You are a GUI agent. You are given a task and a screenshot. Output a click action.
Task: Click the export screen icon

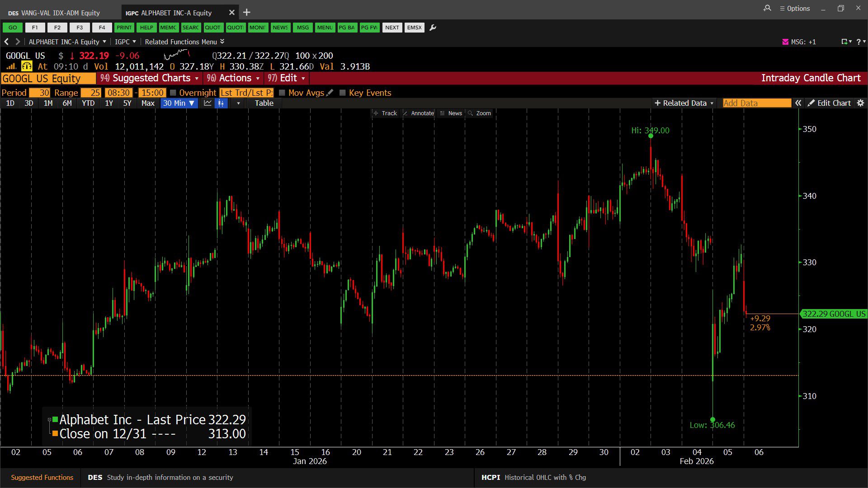pos(844,42)
